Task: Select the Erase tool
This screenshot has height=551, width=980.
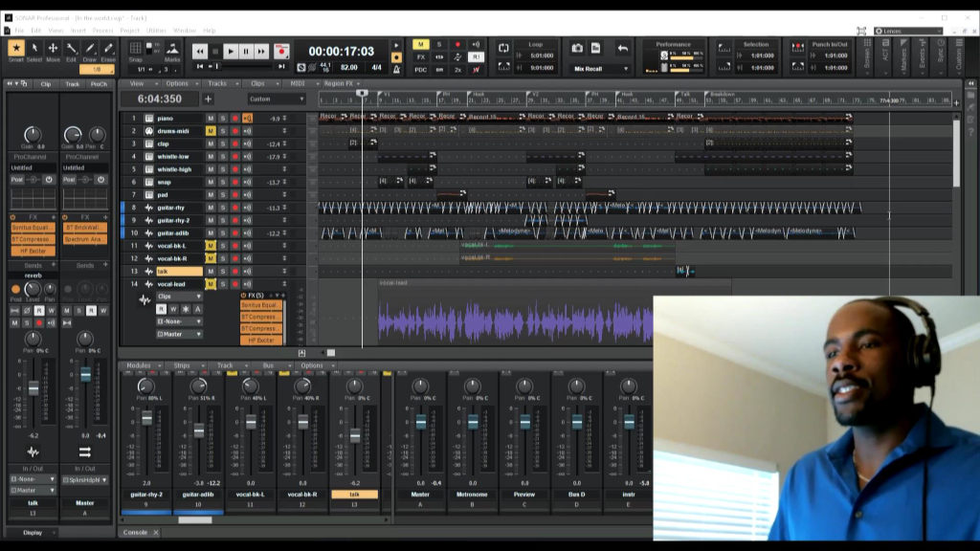Action: tap(108, 50)
